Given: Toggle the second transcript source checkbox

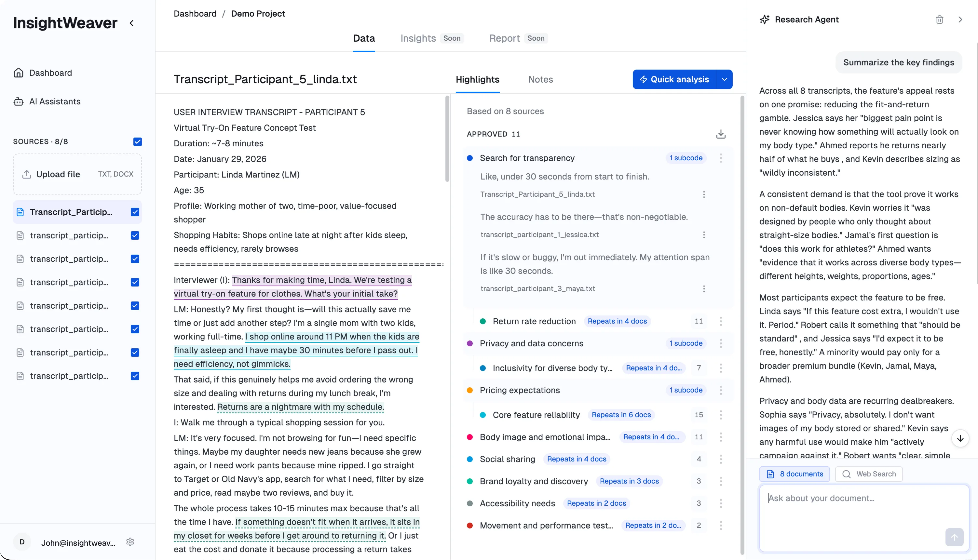Looking at the screenshot, I should click(x=135, y=235).
